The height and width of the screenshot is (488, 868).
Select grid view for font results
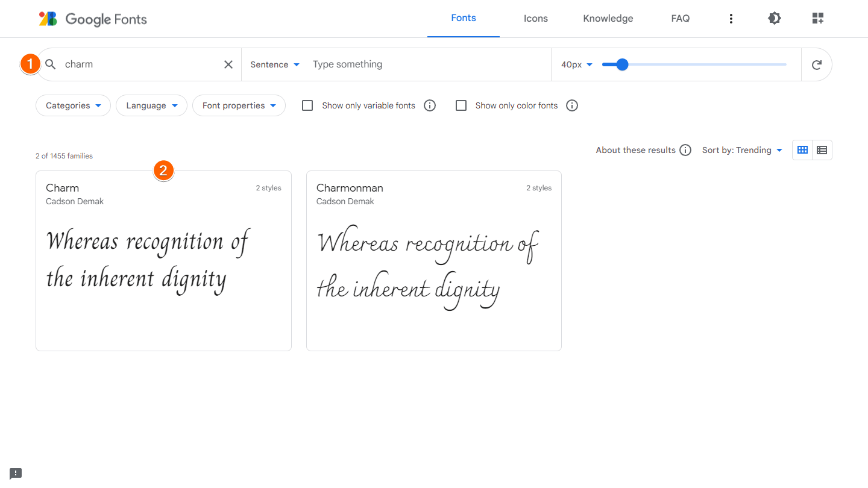coord(802,149)
